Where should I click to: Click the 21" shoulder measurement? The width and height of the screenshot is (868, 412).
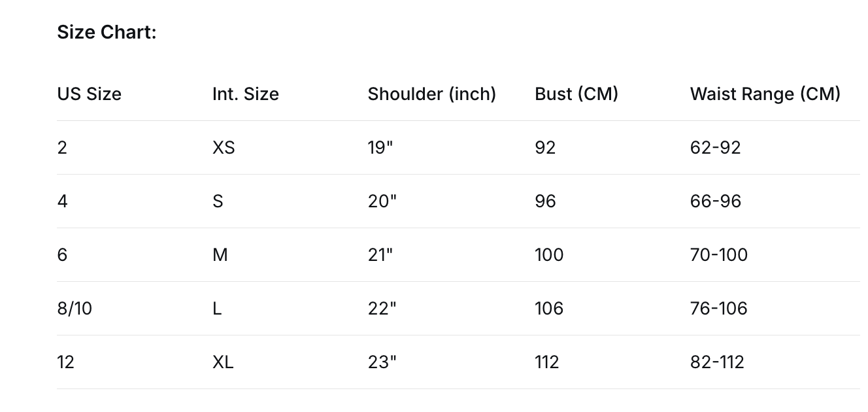coord(380,255)
